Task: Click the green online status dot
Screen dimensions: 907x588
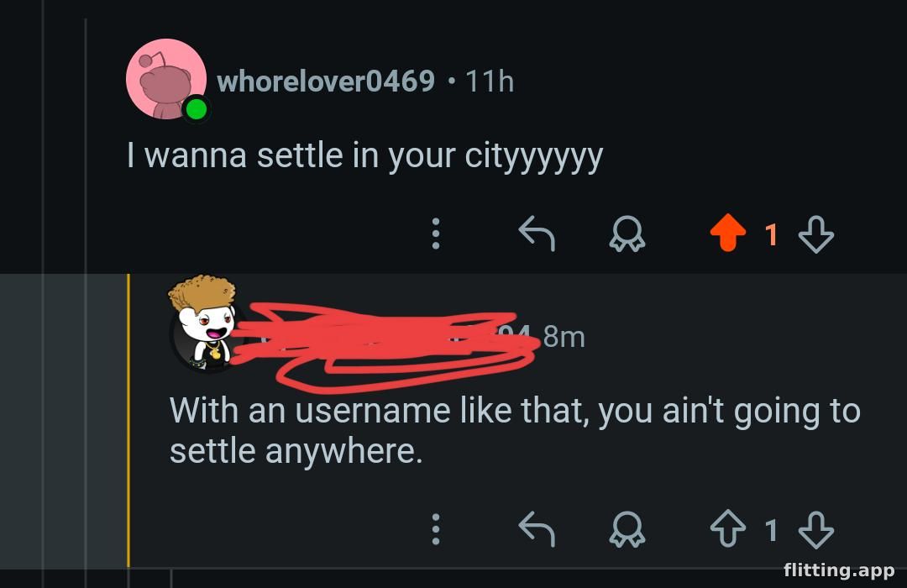Action: [x=197, y=109]
